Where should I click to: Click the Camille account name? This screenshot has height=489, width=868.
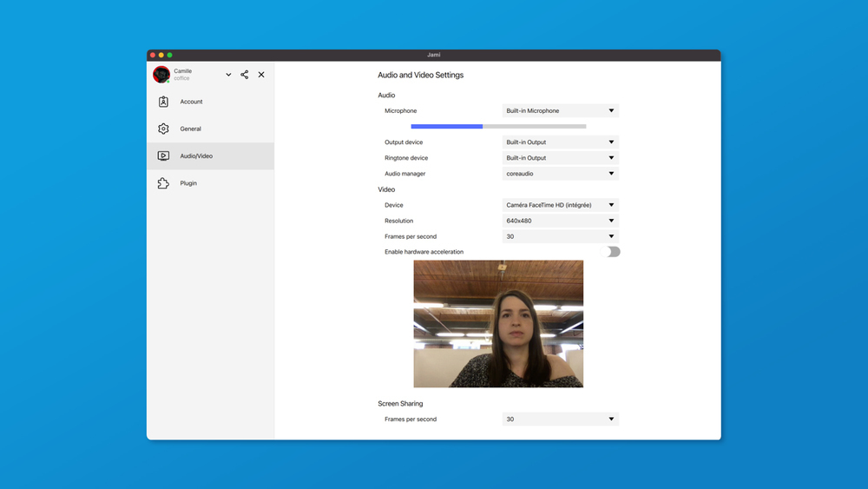tap(182, 71)
